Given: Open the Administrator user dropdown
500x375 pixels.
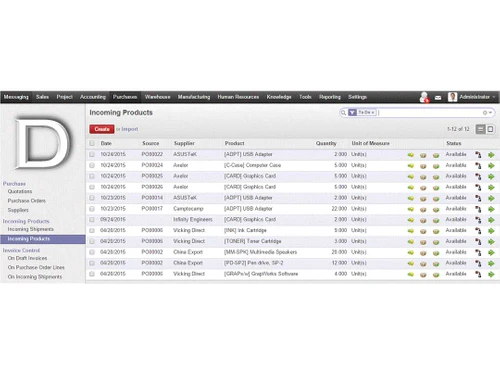Looking at the screenshot, I should coord(471,97).
